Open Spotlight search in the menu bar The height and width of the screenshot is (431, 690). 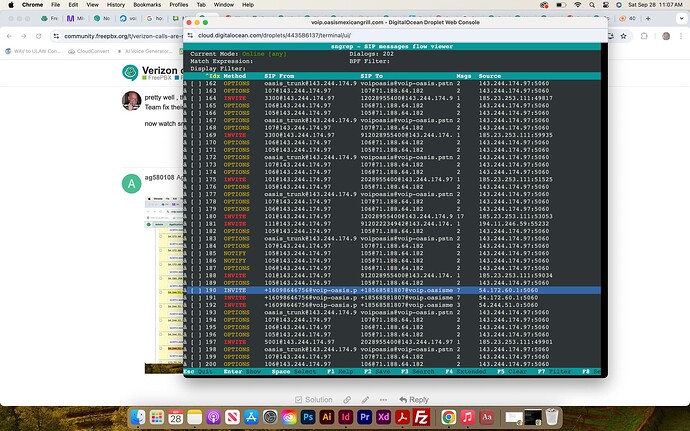pyautogui.click(x=592, y=5)
